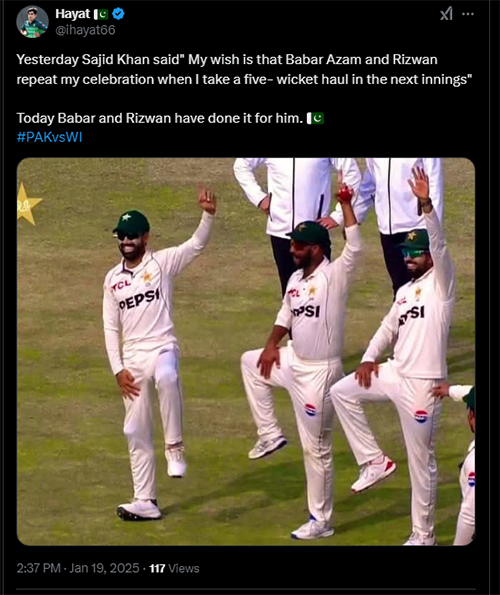The width and height of the screenshot is (500, 595).
Task: Click the TCL logo on the left player's shirt
Action: pyautogui.click(x=121, y=285)
